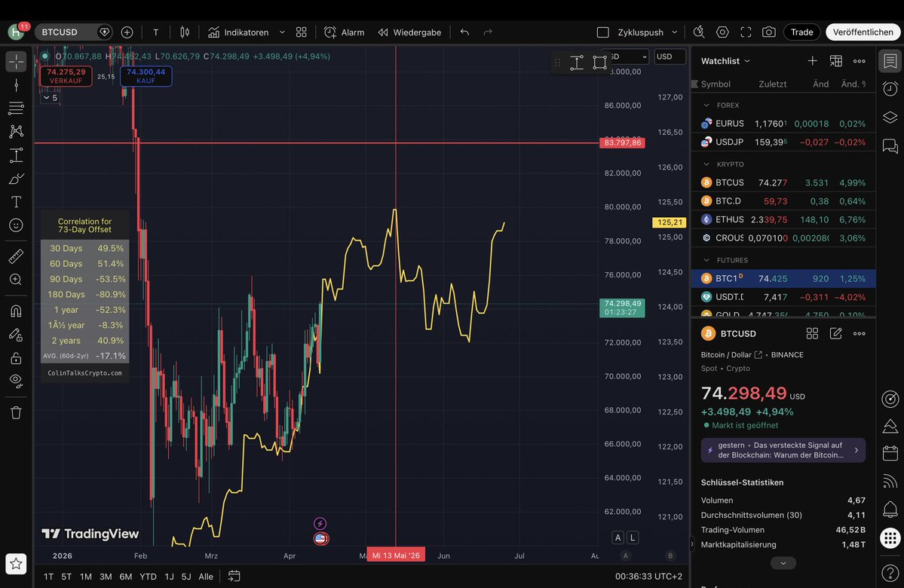The width and height of the screenshot is (904, 588).
Task: Expand key statistics with down chevron
Action: (783, 563)
